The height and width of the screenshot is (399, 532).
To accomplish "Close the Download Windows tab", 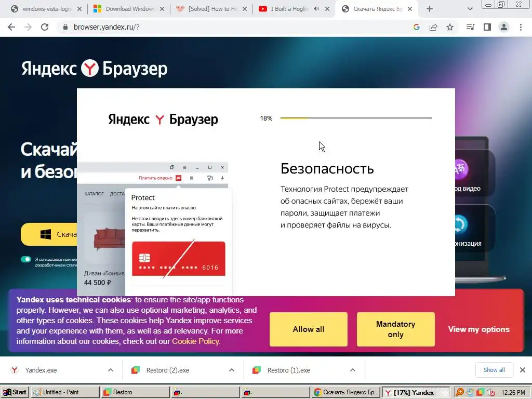I will point(162,9).
